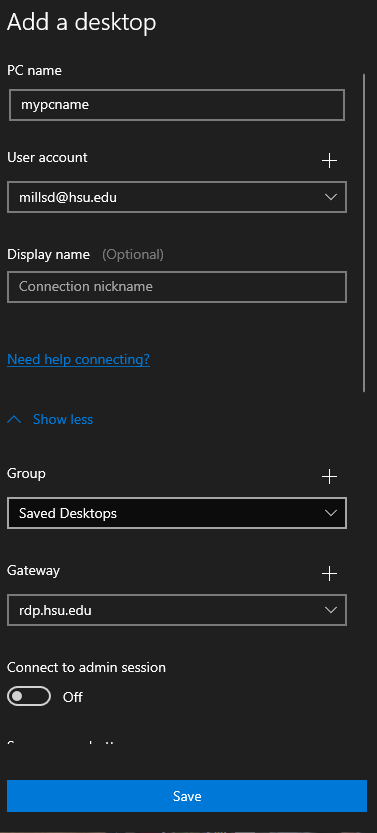Add a new group with plus icon

[330, 477]
